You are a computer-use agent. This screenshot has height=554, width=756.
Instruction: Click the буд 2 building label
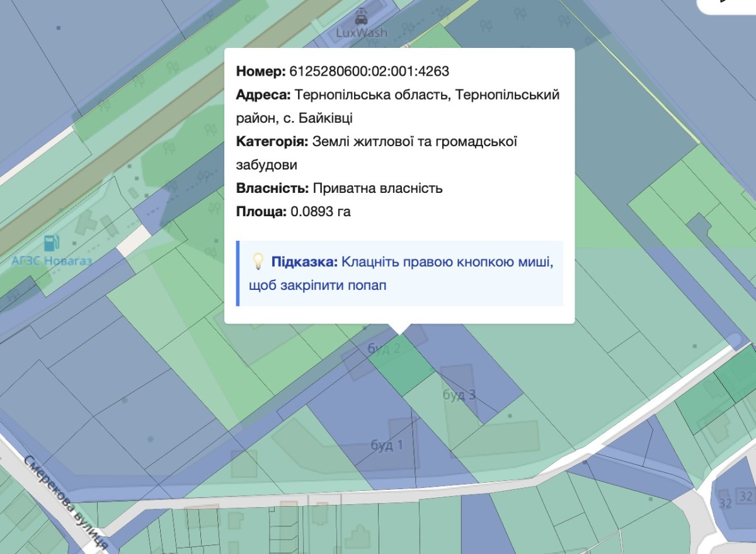(384, 347)
